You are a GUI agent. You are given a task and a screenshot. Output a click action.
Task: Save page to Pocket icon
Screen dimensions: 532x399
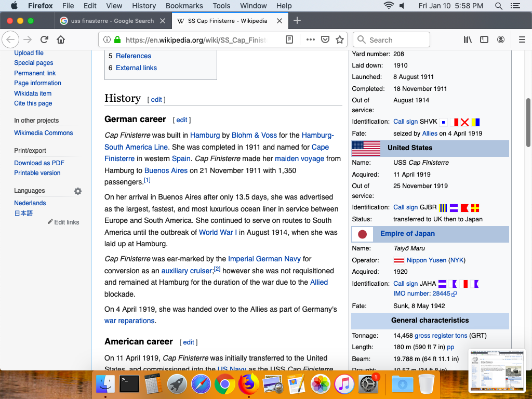coord(325,40)
